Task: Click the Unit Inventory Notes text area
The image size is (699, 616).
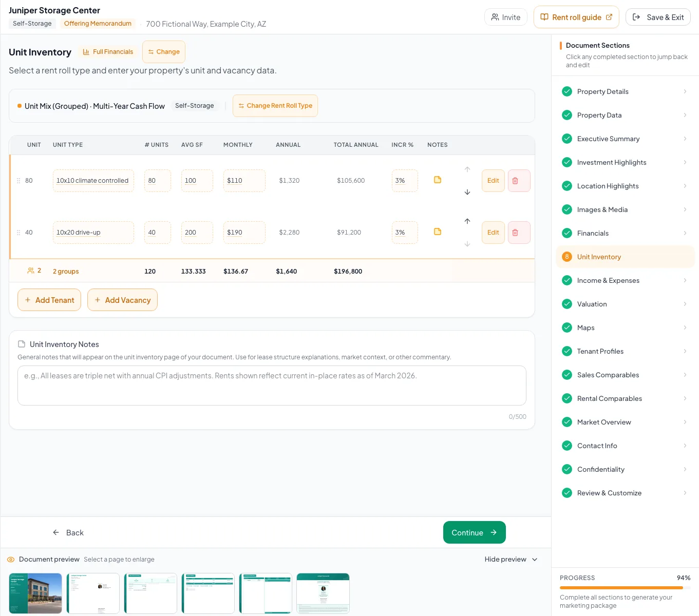Action: click(272, 386)
